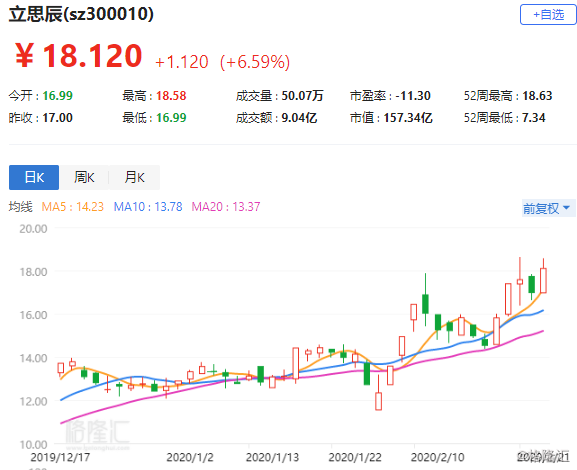
Task: Select y-axis label 12.00
Action: click(x=33, y=401)
